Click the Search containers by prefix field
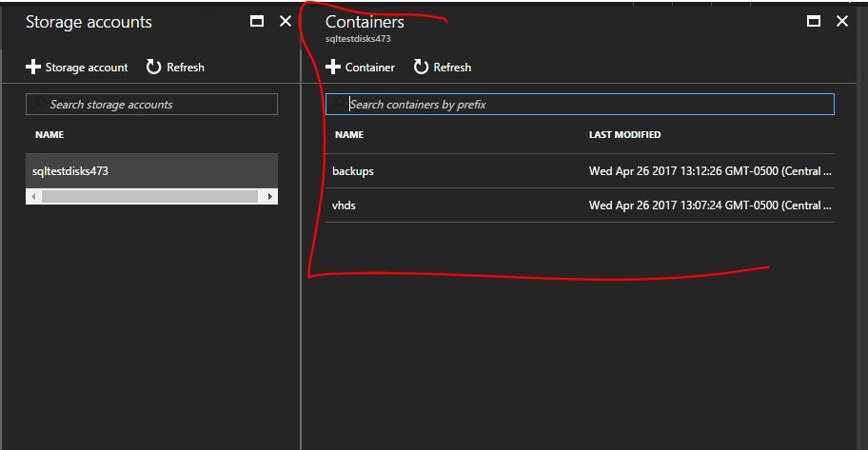The width and height of the screenshot is (868, 450). tap(581, 105)
